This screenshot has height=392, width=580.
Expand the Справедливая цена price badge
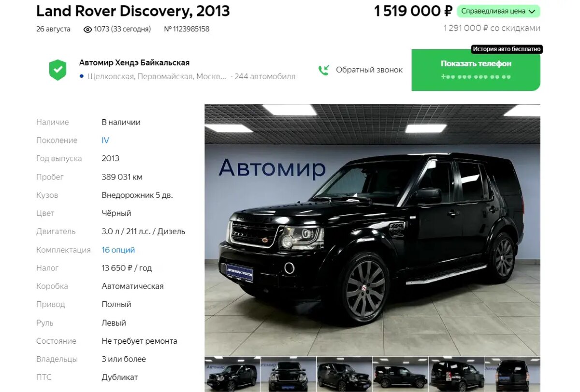coord(498,11)
